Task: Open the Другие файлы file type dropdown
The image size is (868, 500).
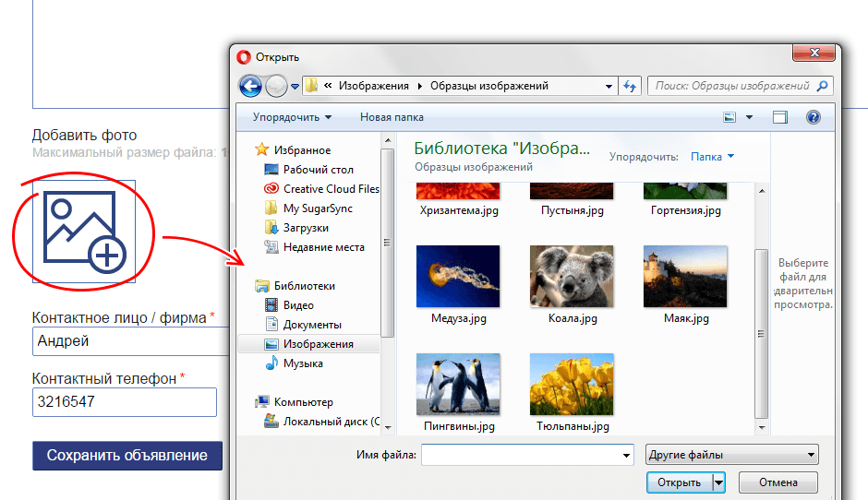Action: (x=731, y=455)
